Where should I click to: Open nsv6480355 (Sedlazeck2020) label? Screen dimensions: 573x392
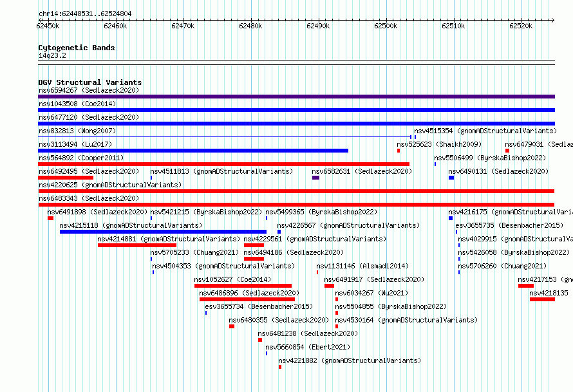(279, 320)
